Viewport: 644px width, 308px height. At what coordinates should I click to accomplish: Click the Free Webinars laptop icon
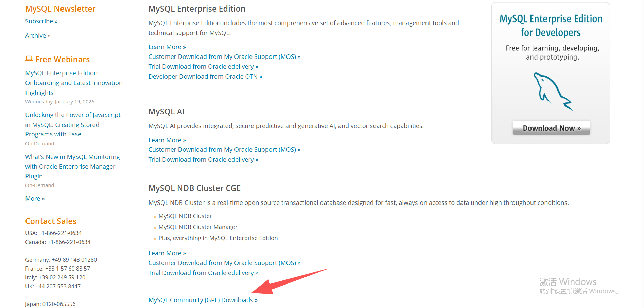point(29,59)
